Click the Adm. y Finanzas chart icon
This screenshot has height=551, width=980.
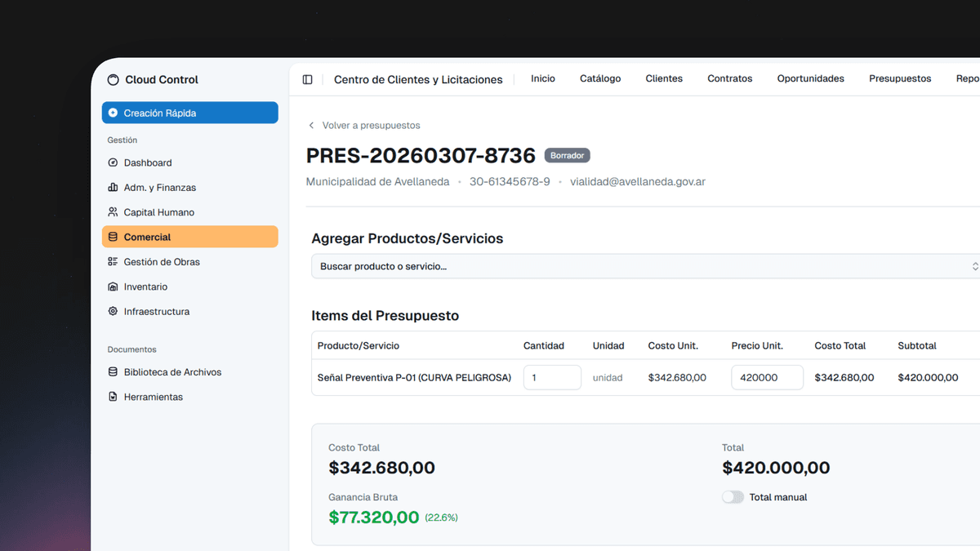pyautogui.click(x=113, y=187)
